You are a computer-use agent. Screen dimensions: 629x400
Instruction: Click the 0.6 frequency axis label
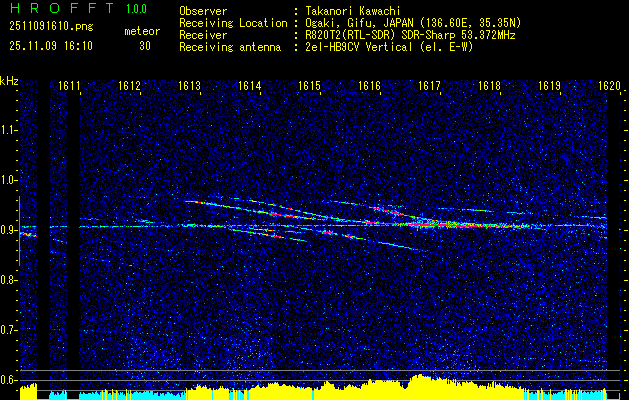(x=8, y=380)
